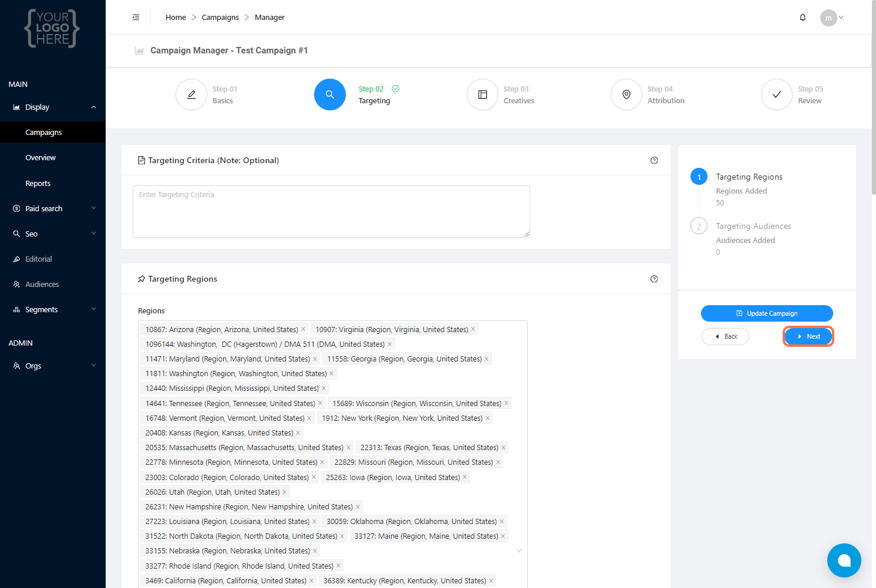Click the Step 05 Review checkmark icon

[x=777, y=94]
